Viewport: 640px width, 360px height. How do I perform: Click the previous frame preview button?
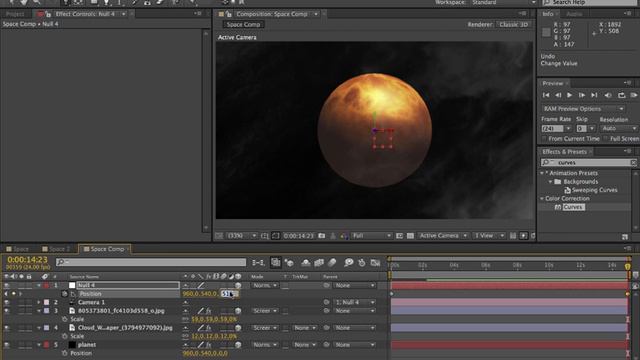coord(558,95)
